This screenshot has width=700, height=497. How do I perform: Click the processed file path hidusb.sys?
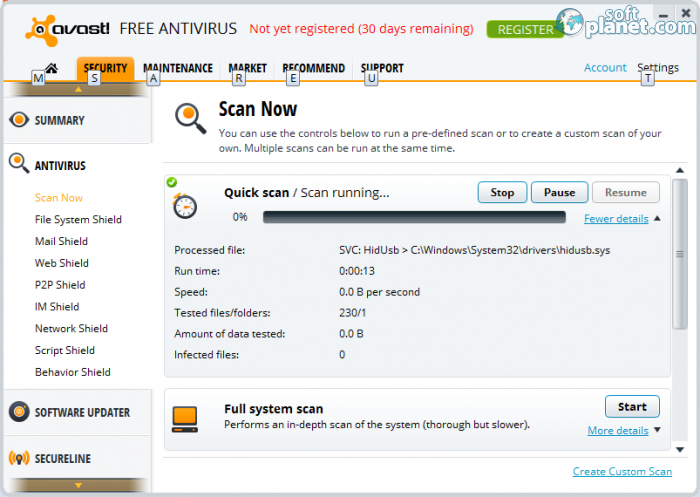[474, 250]
